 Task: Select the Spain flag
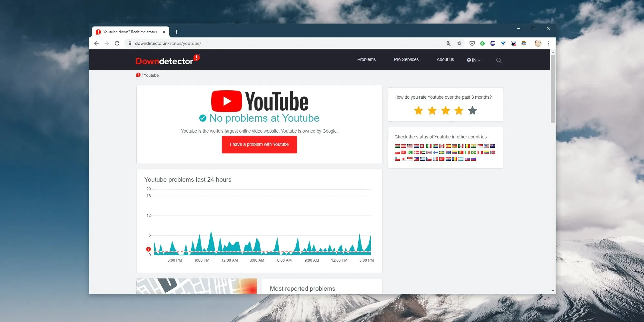448,146
